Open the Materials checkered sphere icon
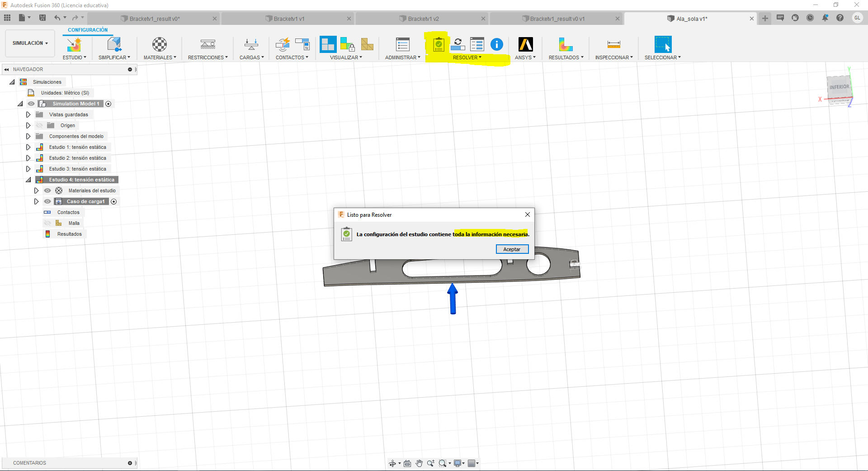 pos(160,44)
